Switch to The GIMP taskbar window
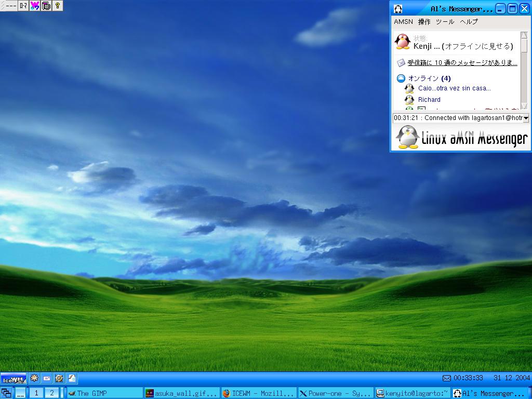 (x=105, y=393)
